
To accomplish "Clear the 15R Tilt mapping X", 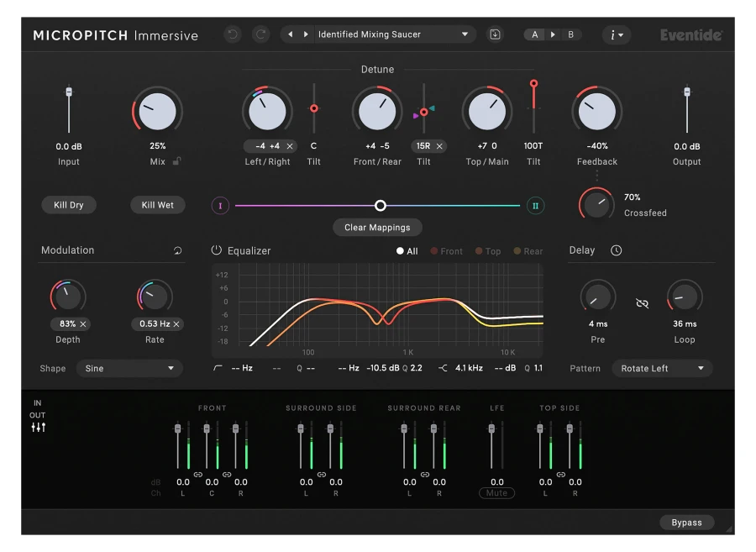I will pos(439,146).
